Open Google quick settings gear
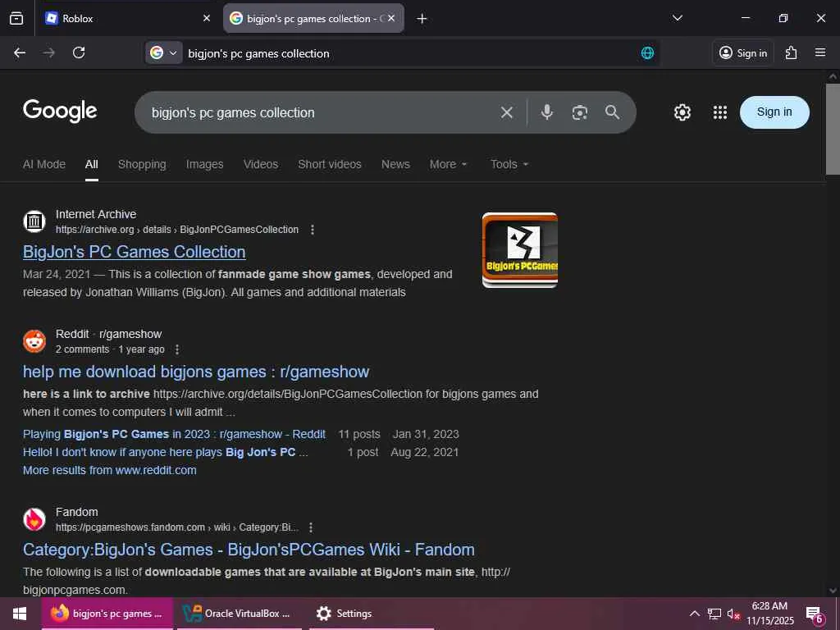The height and width of the screenshot is (630, 840). coord(682,112)
